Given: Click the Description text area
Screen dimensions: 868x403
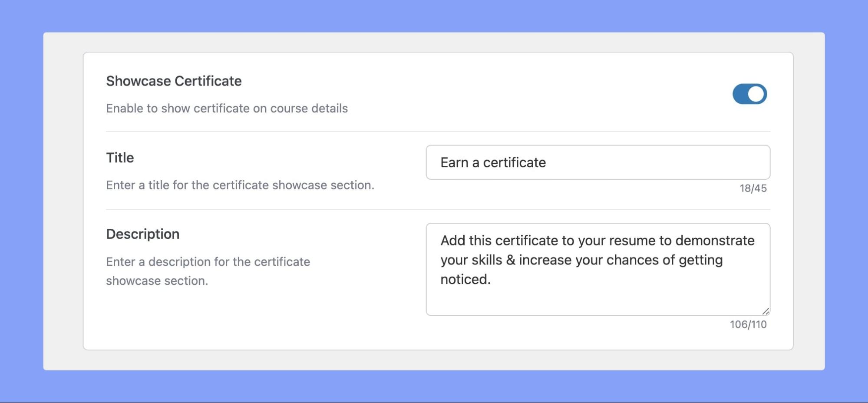Looking at the screenshot, I should click(598, 269).
